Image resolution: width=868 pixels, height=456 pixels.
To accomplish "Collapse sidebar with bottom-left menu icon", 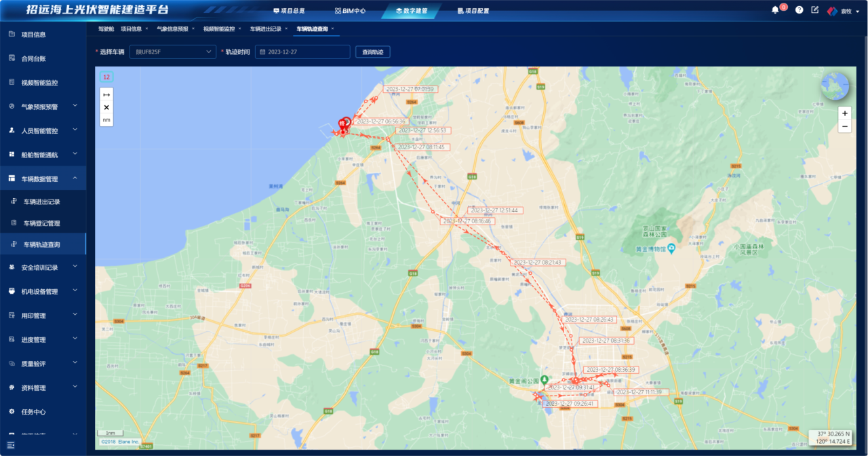I will click(x=11, y=444).
